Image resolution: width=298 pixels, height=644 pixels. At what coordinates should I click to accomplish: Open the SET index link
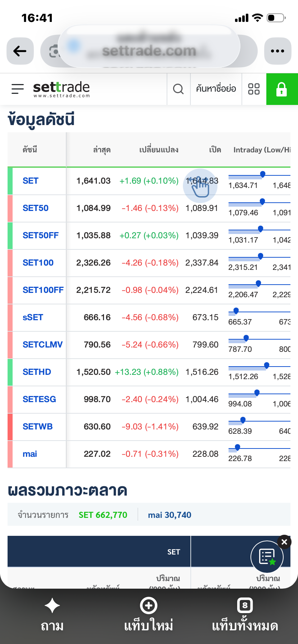coord(31,181)
